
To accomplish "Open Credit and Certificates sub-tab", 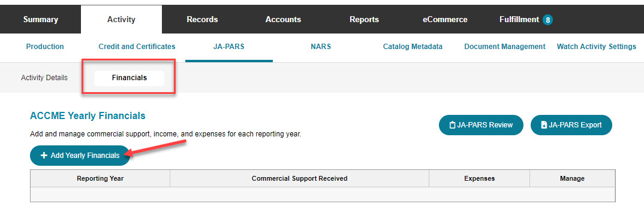I will point(137,47).
